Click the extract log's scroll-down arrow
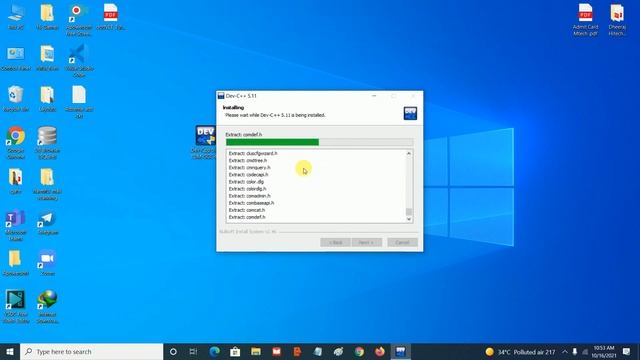Image resolution: width=640 pixels, height=360 pixels. (409, 219)
